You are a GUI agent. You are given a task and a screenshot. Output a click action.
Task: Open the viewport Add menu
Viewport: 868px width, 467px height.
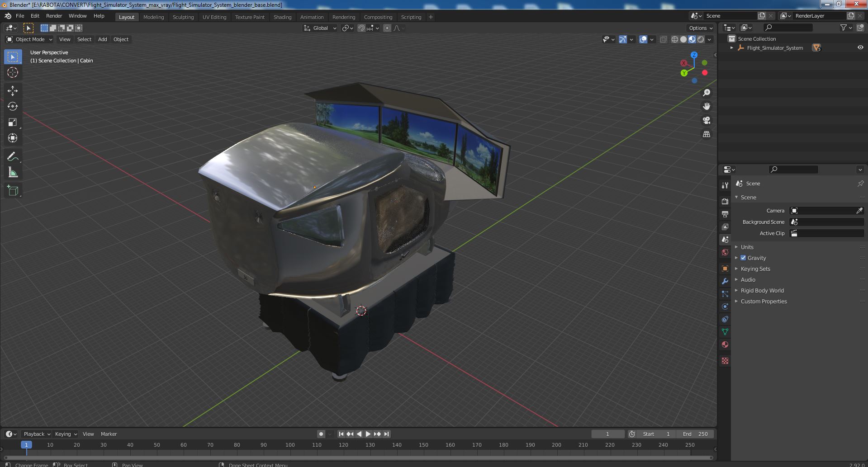tap(103, 39)
